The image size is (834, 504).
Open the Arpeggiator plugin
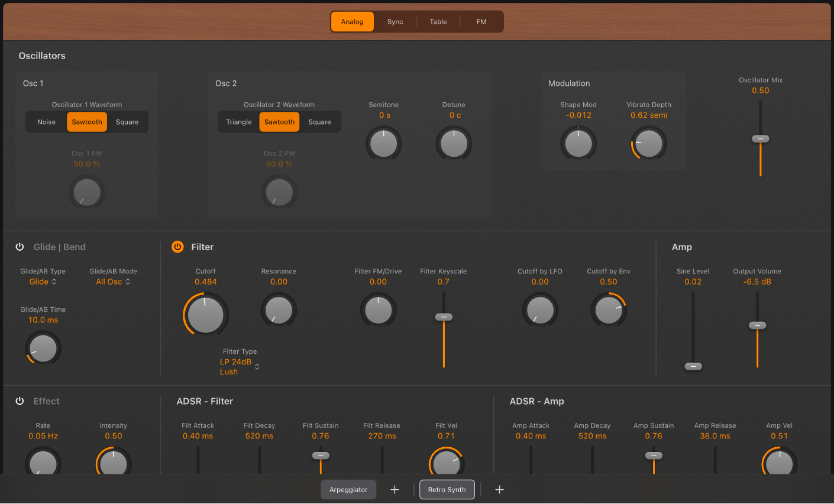click(348, 489)
